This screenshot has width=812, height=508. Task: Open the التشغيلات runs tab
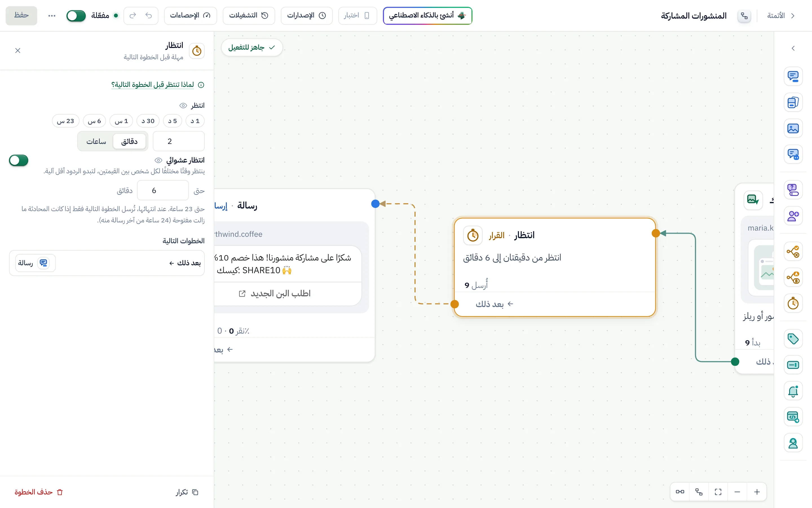point(249,16)
